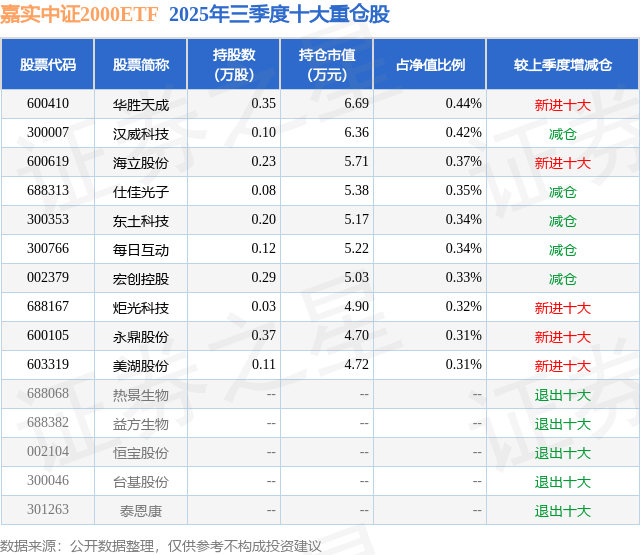Select stock code 301263
The height and width of the screenshot is (555, 640).
click(x=48, y=509)
